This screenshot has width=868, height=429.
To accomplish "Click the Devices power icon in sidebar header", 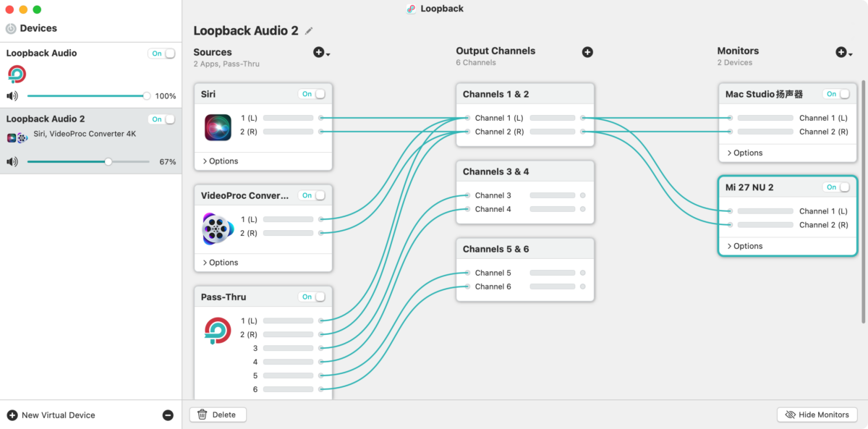I will coord(11,29).
